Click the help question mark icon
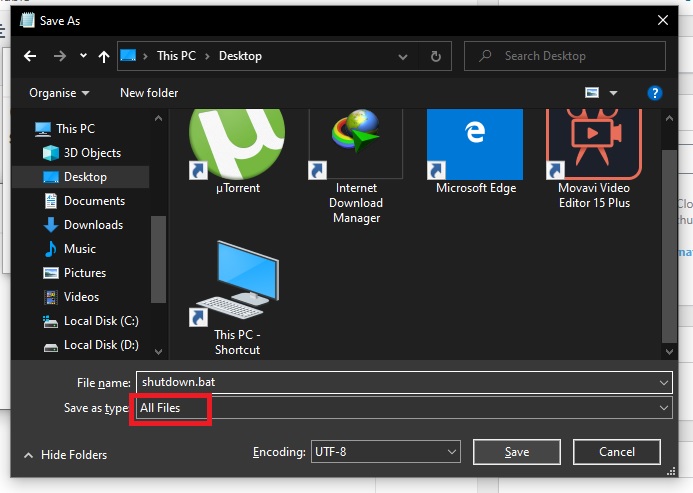 [x=655, y=93]
